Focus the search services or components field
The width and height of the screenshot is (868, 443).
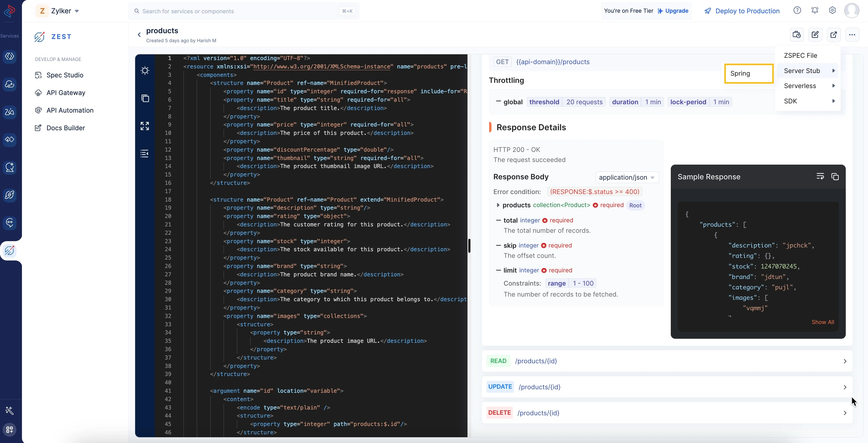(x=243, y=11)
